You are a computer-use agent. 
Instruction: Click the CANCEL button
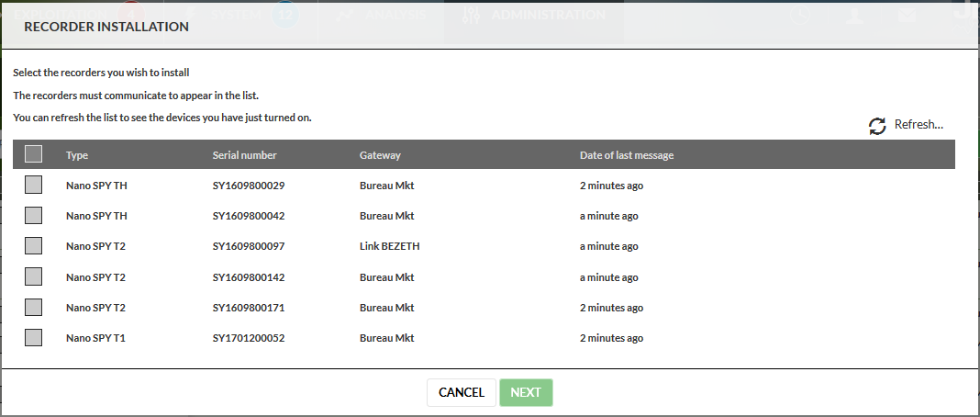[x=462, y=392]
